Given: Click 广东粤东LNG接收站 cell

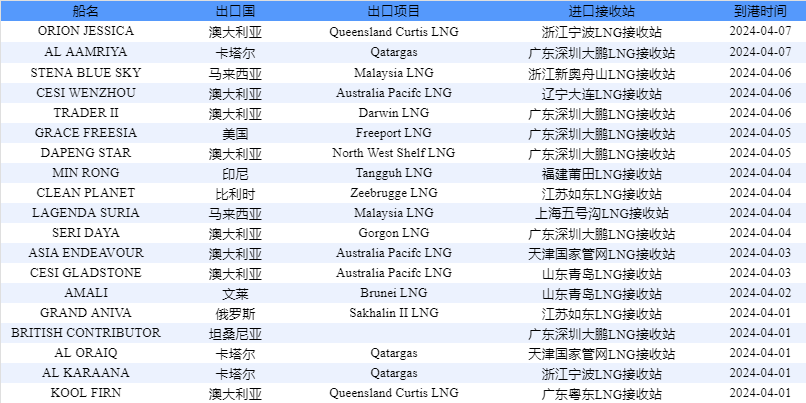Looking at the screenshot, I should [x=601, y=394].
